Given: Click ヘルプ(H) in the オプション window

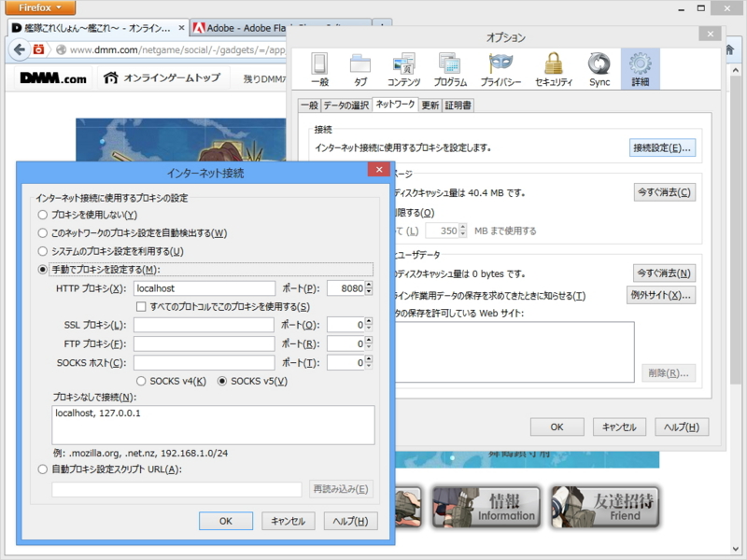Looking at the screenshot, I should pyautogui.click(x=682, y=427).
